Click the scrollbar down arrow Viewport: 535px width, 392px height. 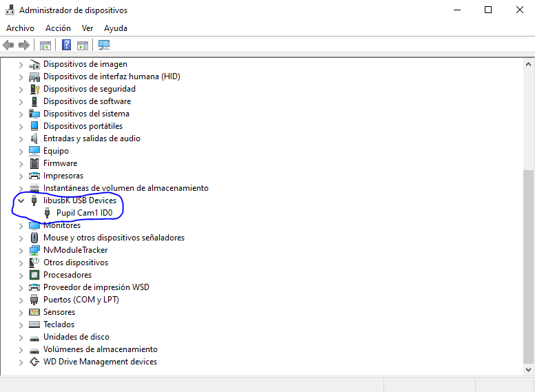click(x=528, y=369)
